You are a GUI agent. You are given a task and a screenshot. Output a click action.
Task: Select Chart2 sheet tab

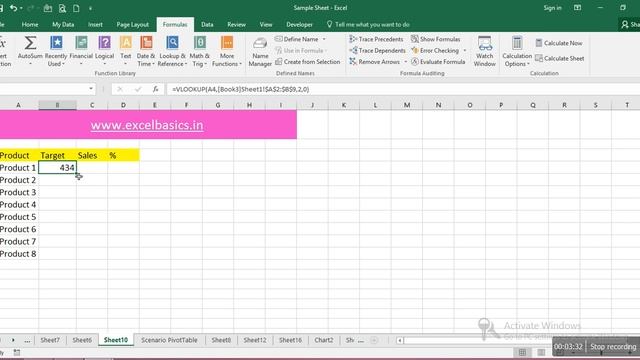click(324, 340)
